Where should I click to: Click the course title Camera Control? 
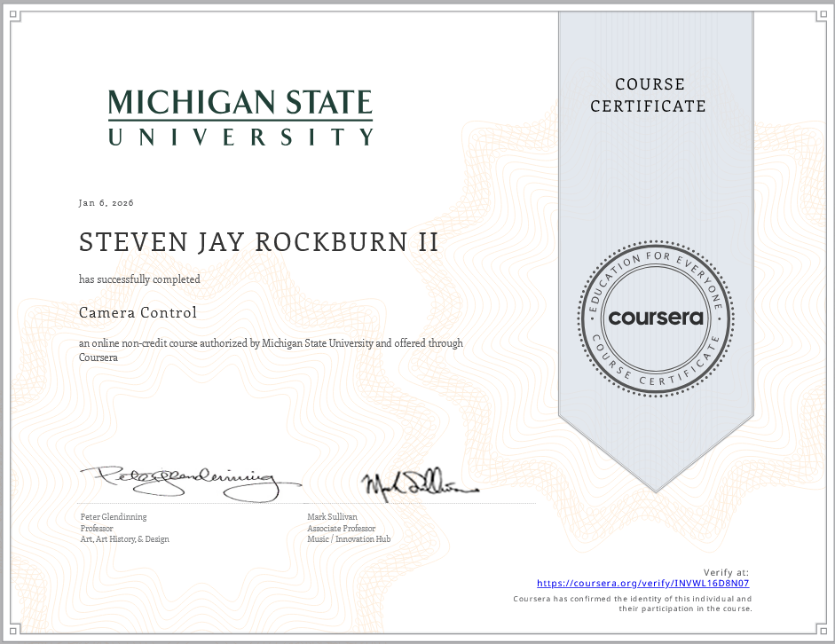point(138,312)
